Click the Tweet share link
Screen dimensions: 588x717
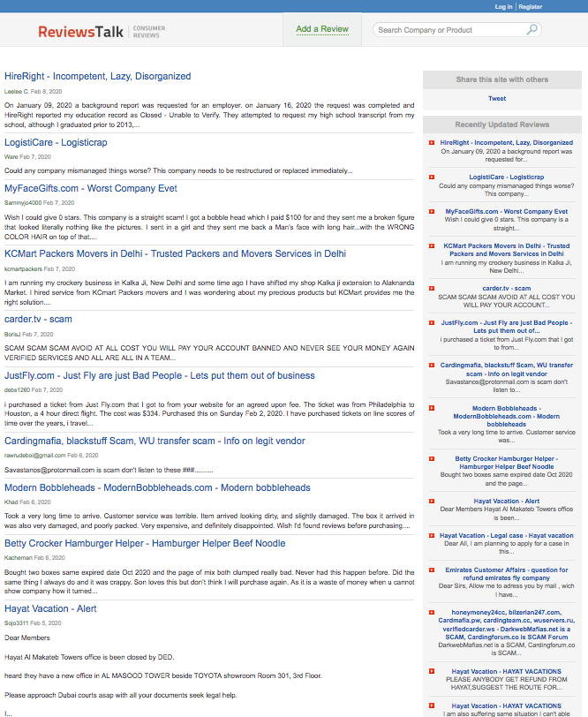pyautogui.click(x=497, y=98)
